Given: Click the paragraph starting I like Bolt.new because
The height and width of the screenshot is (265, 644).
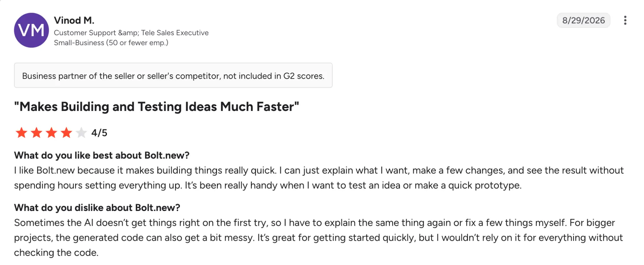Looking at the screenshot, I should coord(319,178).
